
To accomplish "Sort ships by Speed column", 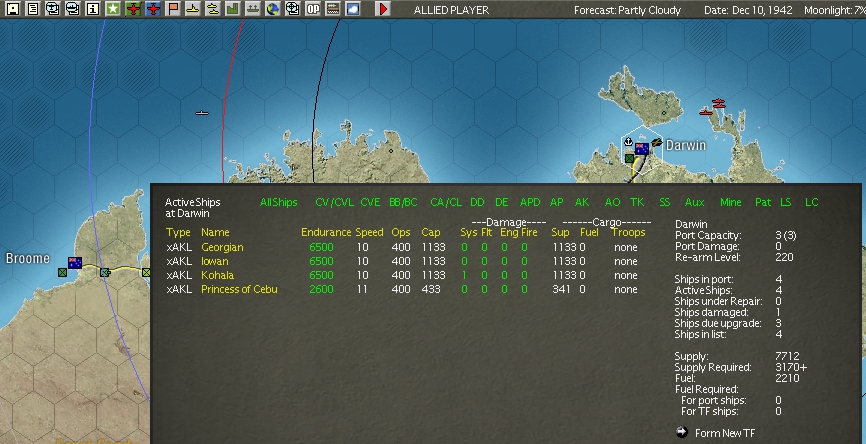I will click(369, 232).
